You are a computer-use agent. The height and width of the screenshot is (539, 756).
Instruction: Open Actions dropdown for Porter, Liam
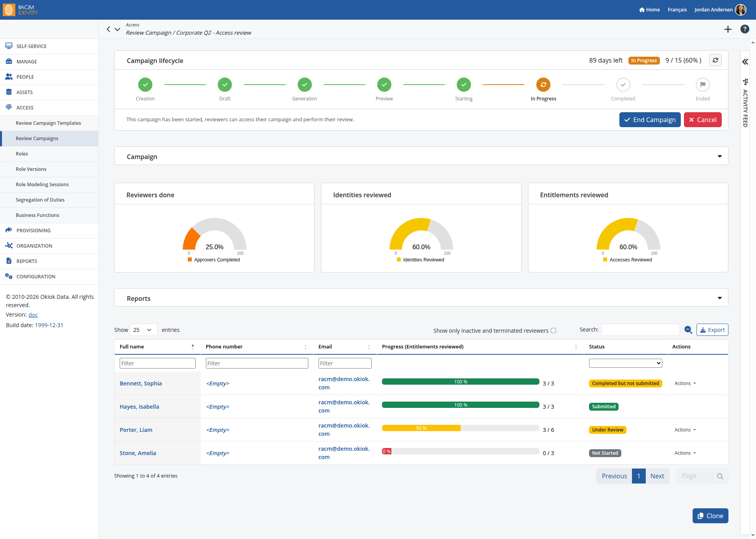tap(685, 430)
